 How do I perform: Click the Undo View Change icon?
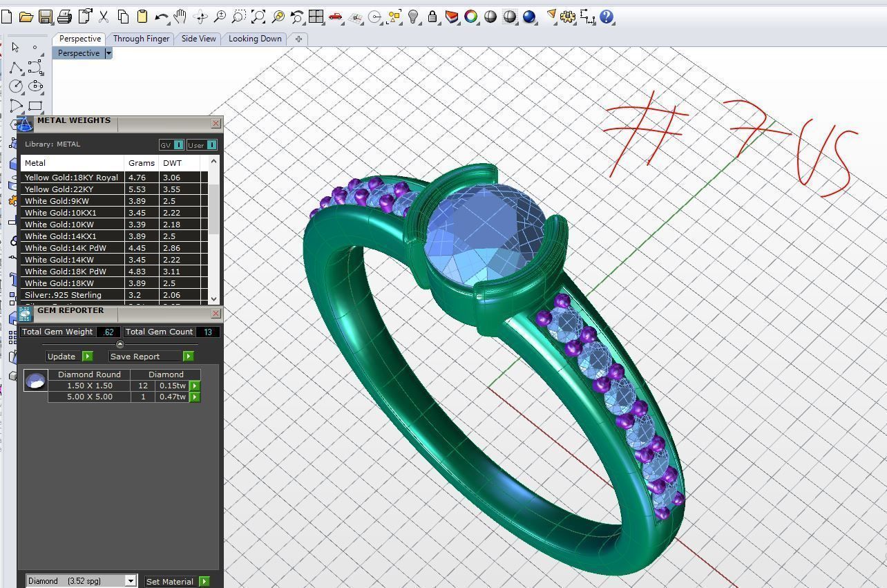pyautogui.click(x=297, y=17)
